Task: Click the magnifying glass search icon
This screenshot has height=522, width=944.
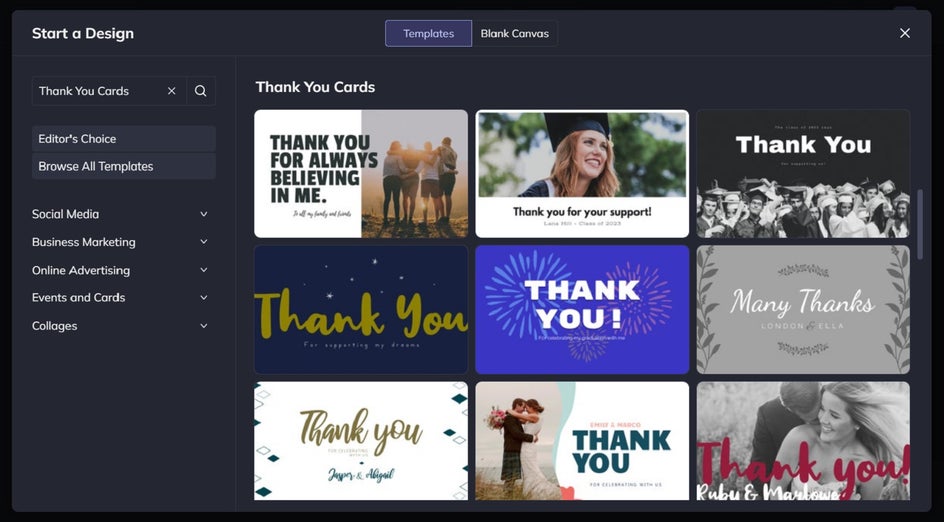Action: 200,91
